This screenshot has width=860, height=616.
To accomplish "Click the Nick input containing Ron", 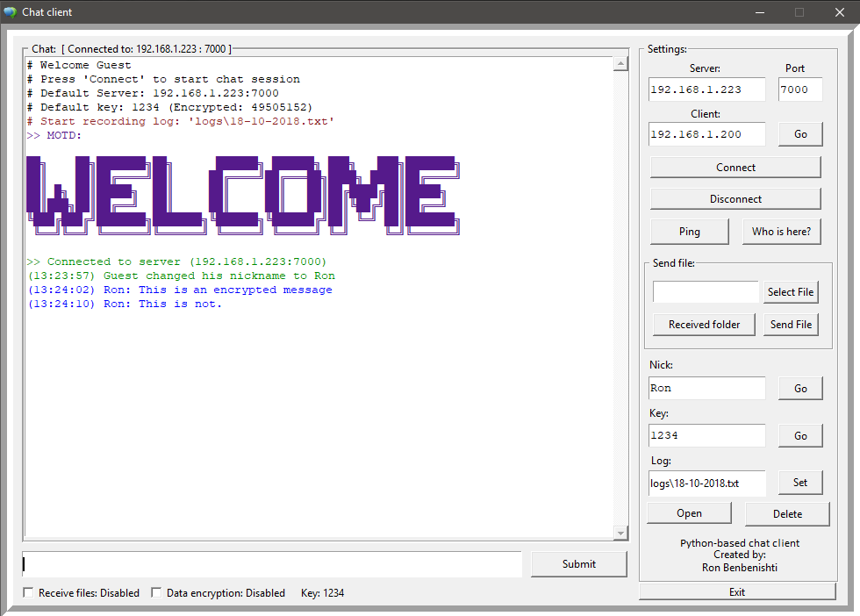I will tap(706, 388).
